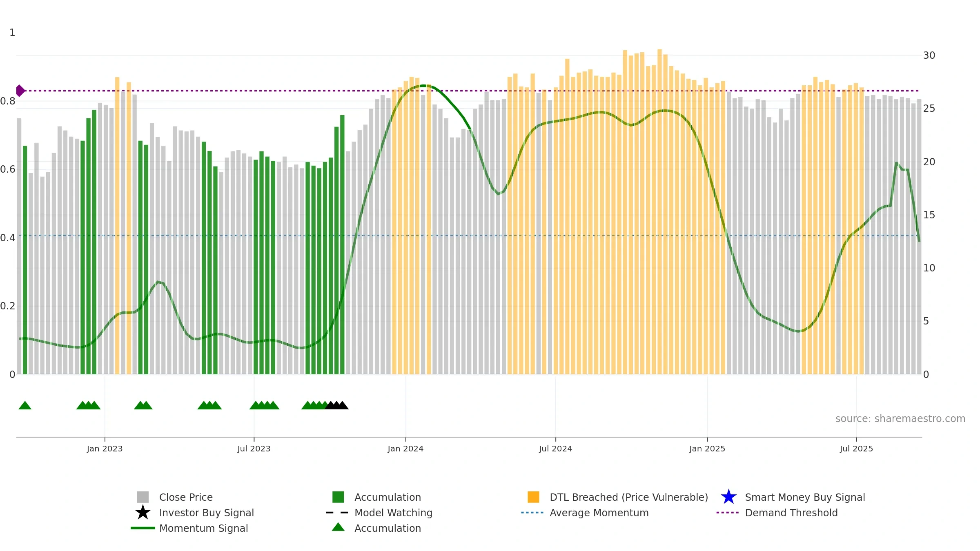Image resolution: width=980 pixels, height=551 pixels.
Task: Click the green Accumulation triangle legend icon
Action: click(338, 527)
